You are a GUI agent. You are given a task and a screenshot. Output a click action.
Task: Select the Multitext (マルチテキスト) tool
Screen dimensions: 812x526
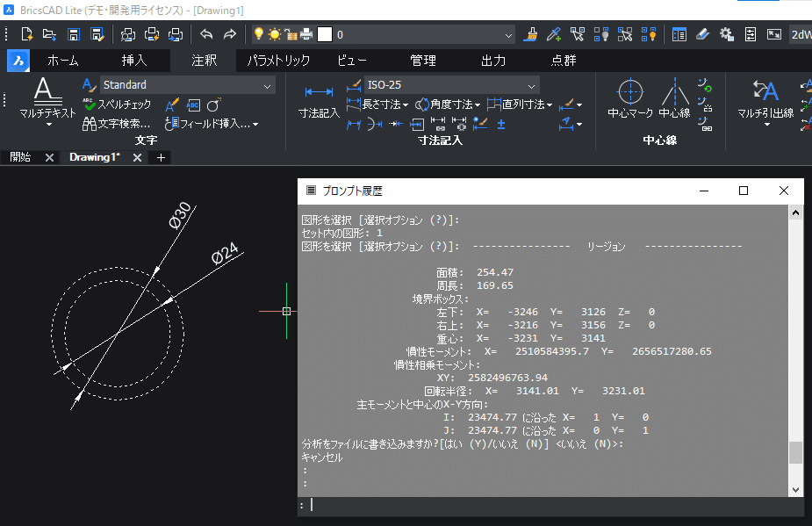click(x=47, y=97)
